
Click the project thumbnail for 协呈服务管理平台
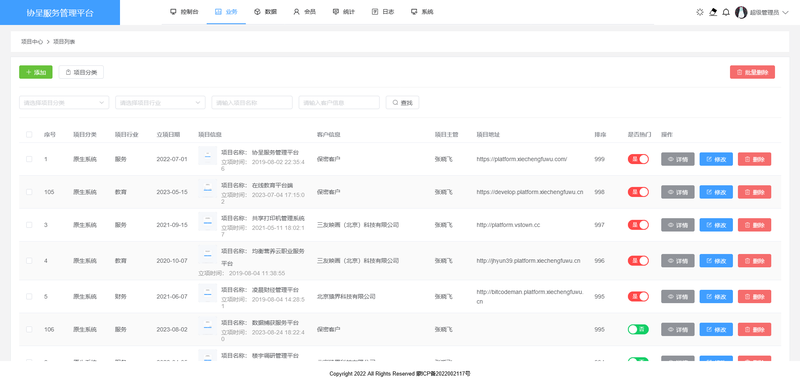[x=207, y=156]
